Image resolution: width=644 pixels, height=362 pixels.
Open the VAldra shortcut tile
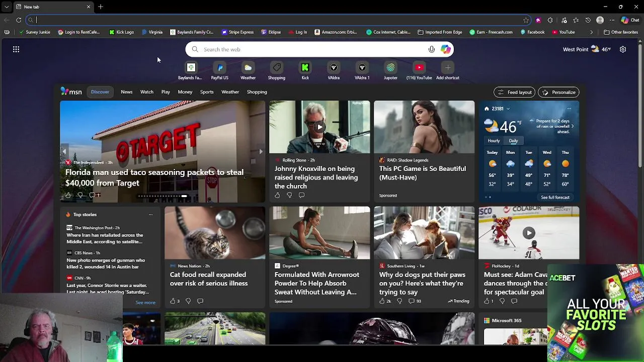[334, 71]
